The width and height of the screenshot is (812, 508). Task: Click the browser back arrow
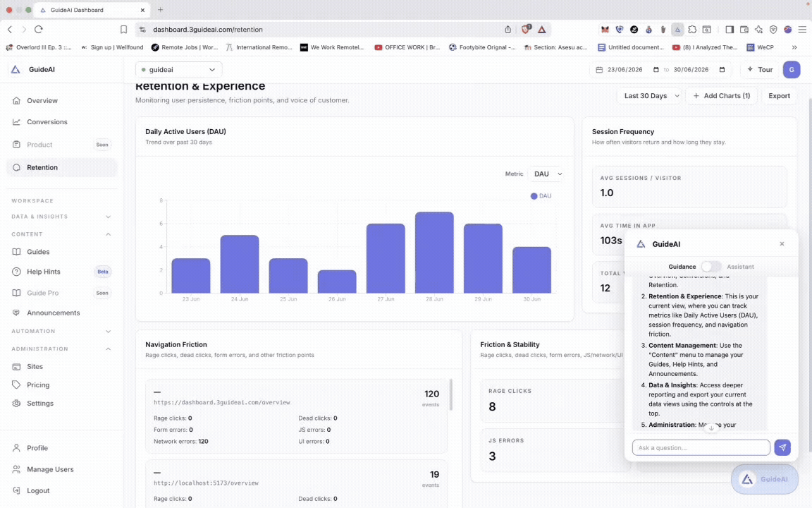tap(10, 30)
